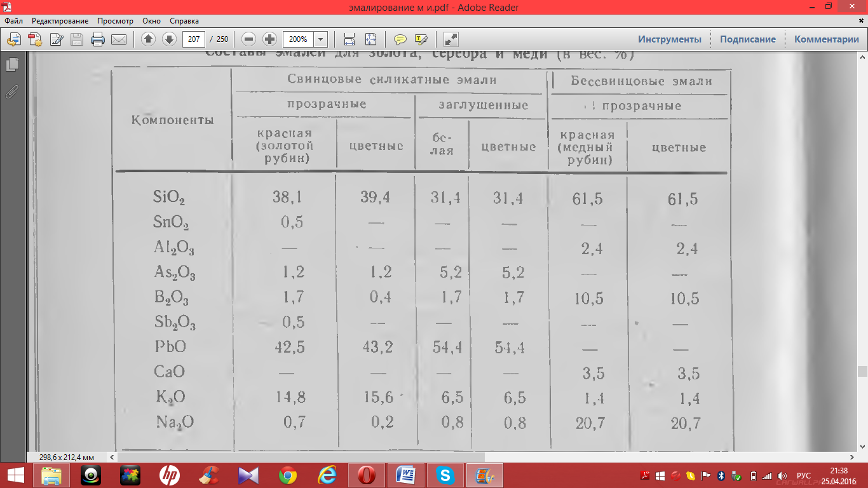Open the Файл menu
This screenshot has width=868, height=488.
(x=13, y=21)
